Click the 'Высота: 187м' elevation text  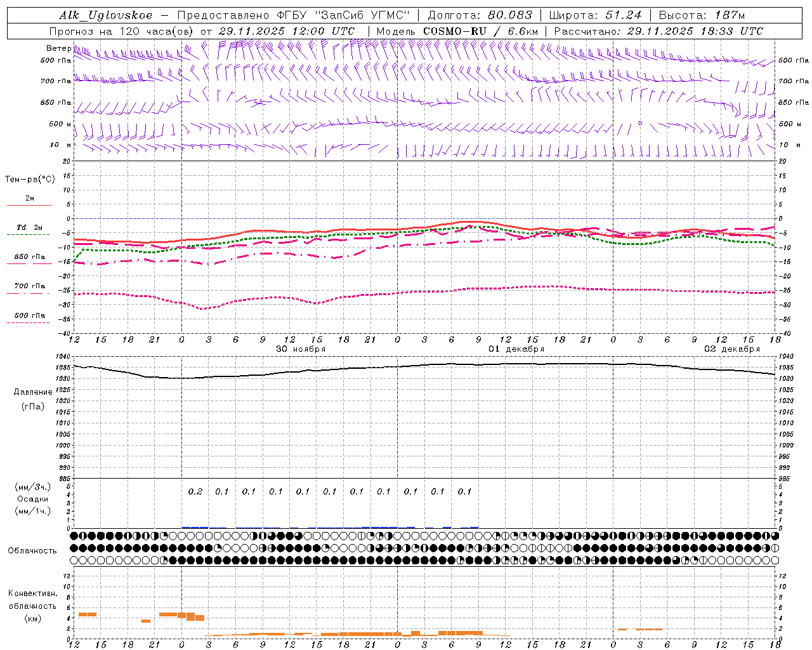[702, 15]
